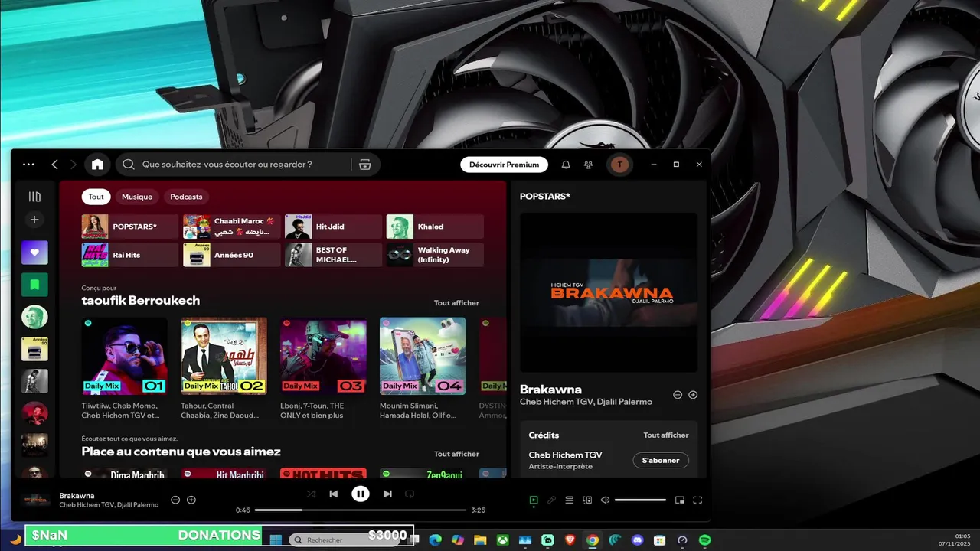This screenshot has width=980, height=551.
Task: Hide Brakawna in the bottom player bar
Action: (x=175, y=500)
